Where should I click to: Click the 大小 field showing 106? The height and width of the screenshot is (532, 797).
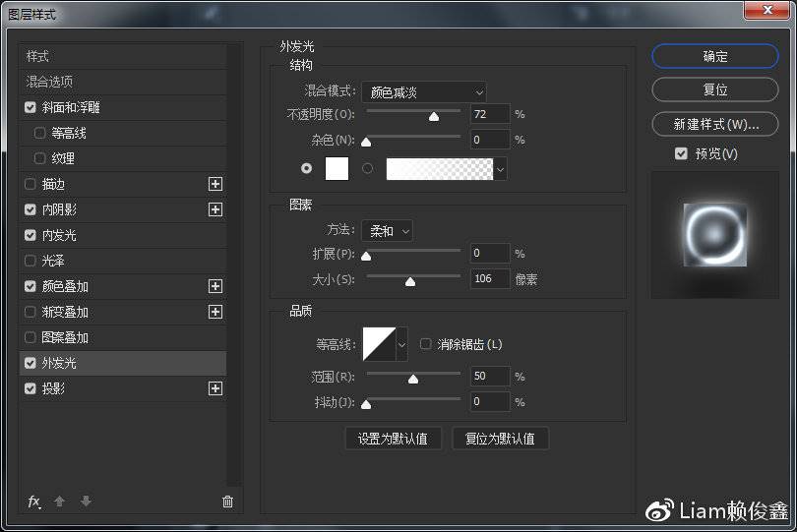click(x=490, y=278)
